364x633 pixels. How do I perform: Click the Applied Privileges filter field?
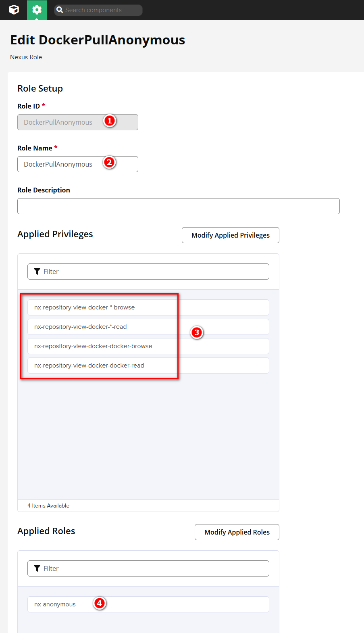coord(153,272)
